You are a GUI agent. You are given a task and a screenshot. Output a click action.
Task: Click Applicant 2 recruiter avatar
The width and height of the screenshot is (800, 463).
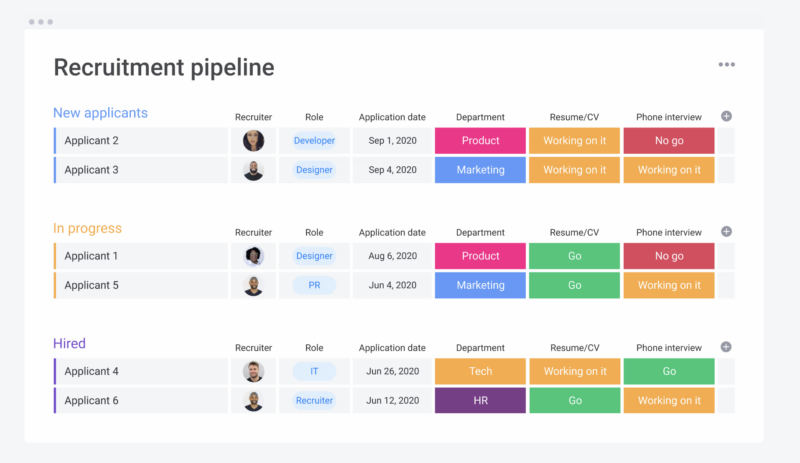[253, 141]
